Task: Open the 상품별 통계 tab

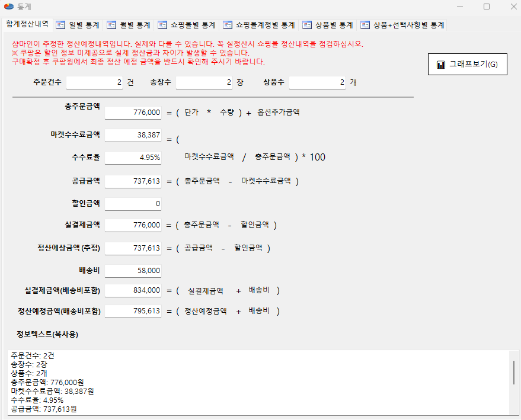Action: point(327,25)
